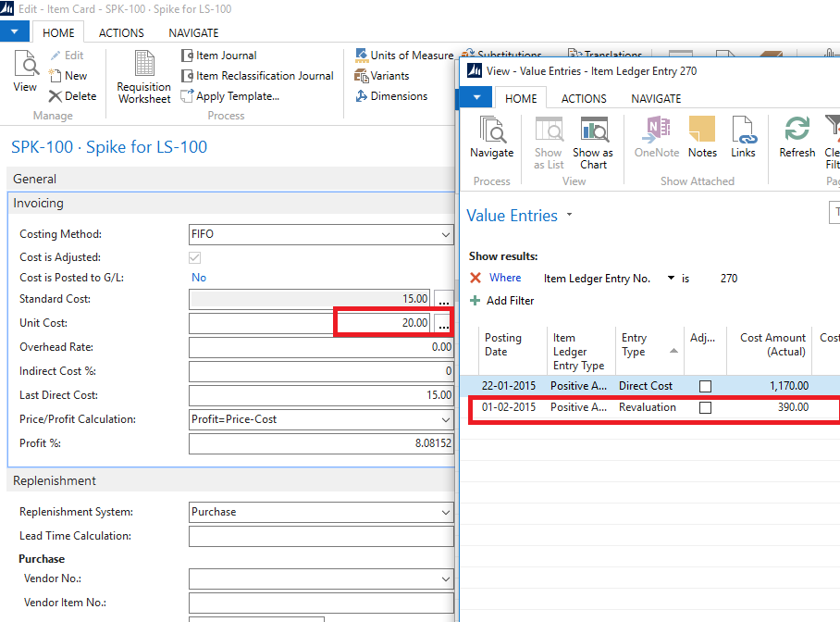This screenshot has height=622, width=840.
Task: Open Replenishment System dropdown
Action: click(x=446, y=512)
